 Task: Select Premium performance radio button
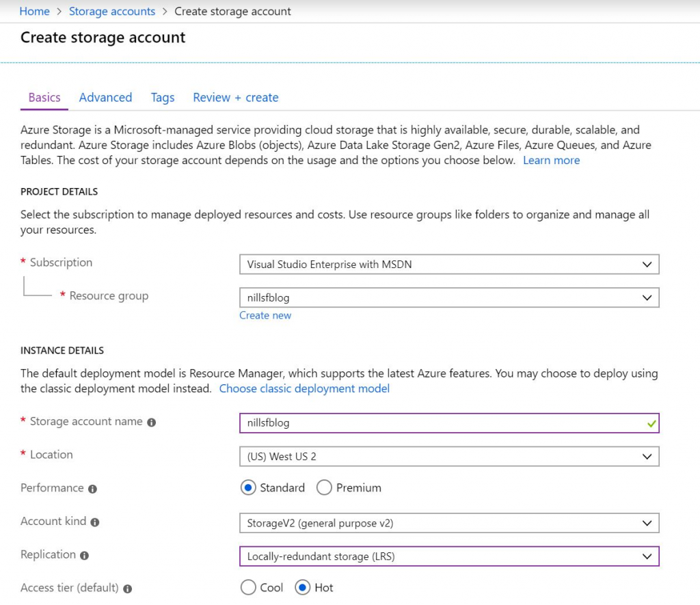click(324, 487)
